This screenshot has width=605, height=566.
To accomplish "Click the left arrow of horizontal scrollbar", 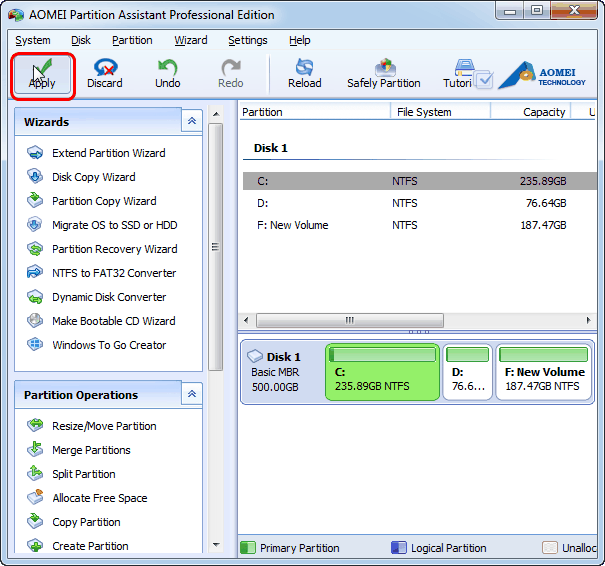I will click(x=246, y=320).
